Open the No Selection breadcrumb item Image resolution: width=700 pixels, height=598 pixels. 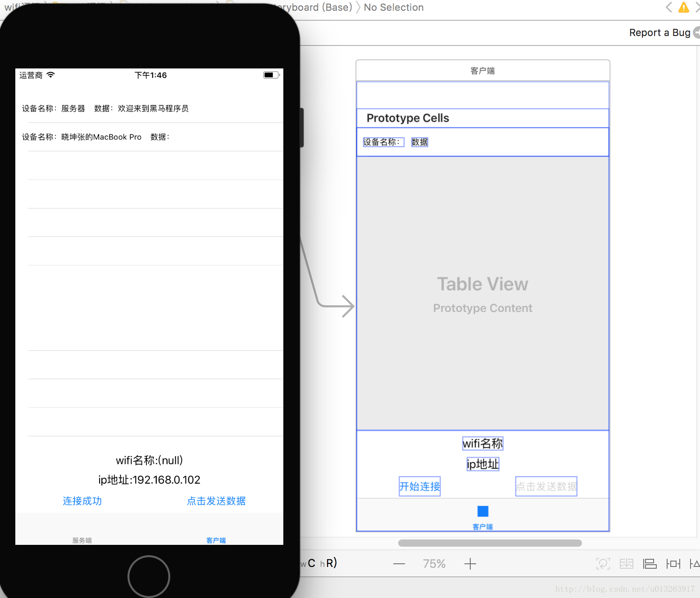tap(394, 7)
